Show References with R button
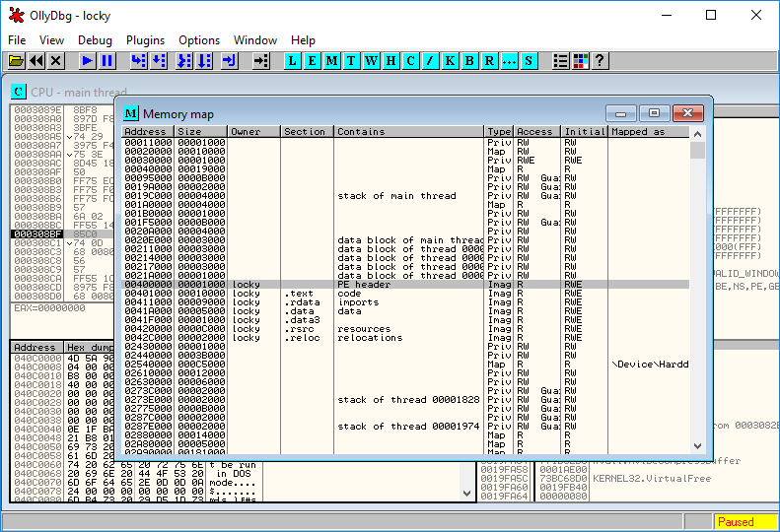Viewport: 780px width, 532px height. tap(489, 61)
